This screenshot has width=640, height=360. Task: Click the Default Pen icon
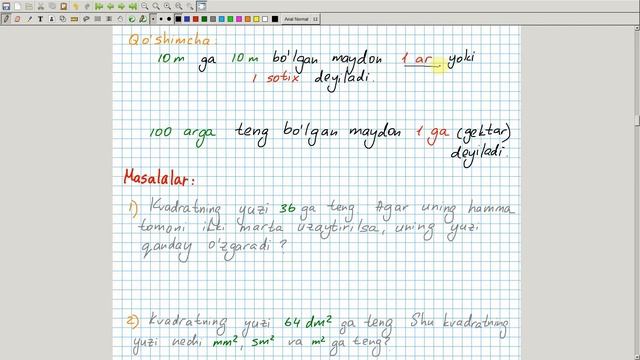[143, 19]
